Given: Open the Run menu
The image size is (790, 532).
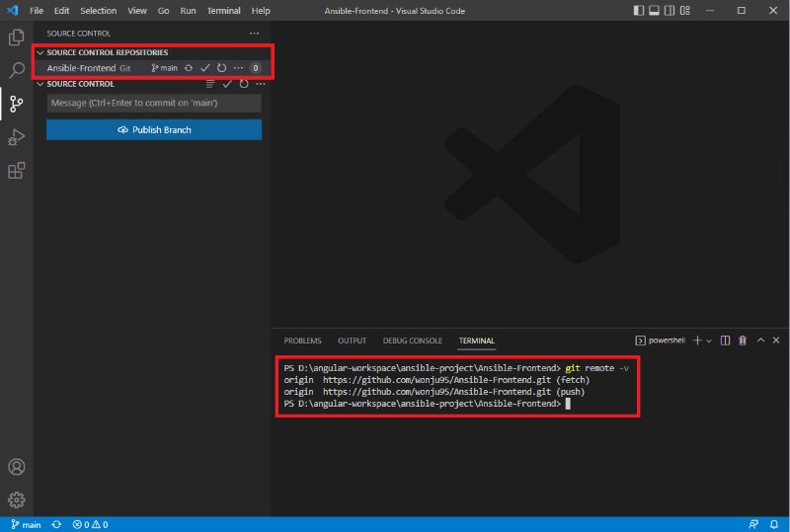Looking at the screenshot, I should click(188, 11).
